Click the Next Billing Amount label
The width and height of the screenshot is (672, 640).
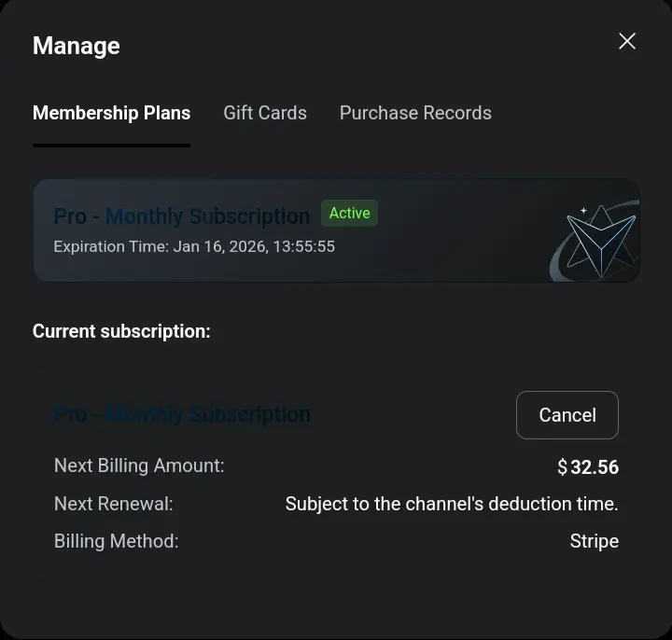(x=139, y=466)
